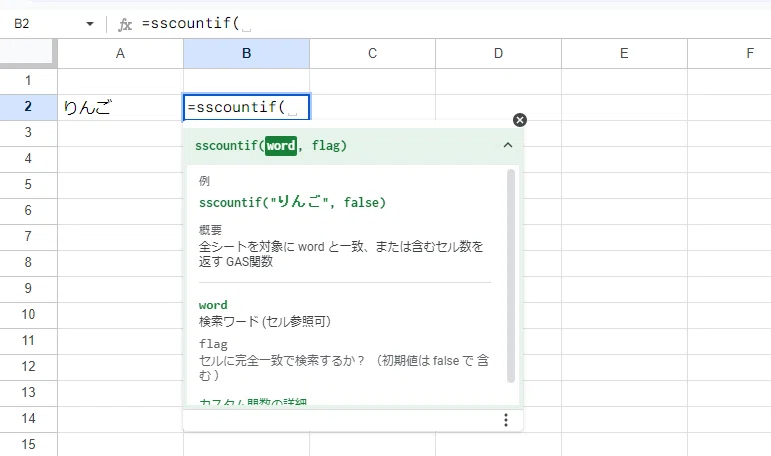Image resolution: width=771 pixels, height=456 pixels.
Task: Select the column D header
Action: 498,53
